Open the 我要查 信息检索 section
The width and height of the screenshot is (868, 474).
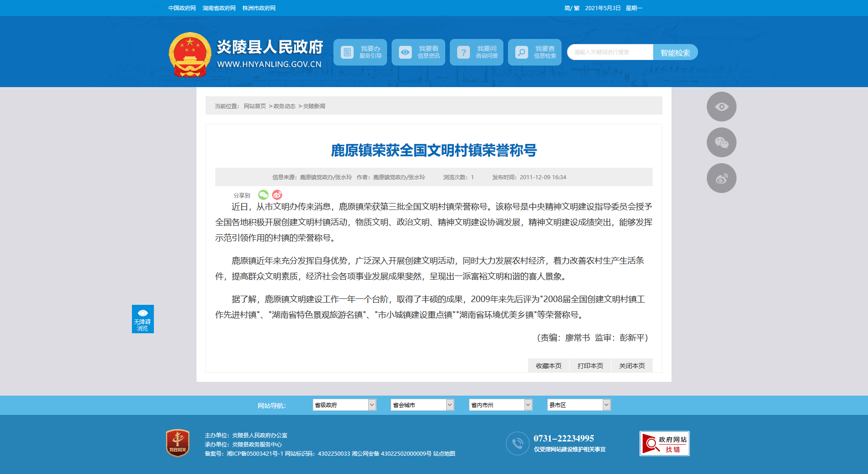pyautogui.click(x=535, y=52)
